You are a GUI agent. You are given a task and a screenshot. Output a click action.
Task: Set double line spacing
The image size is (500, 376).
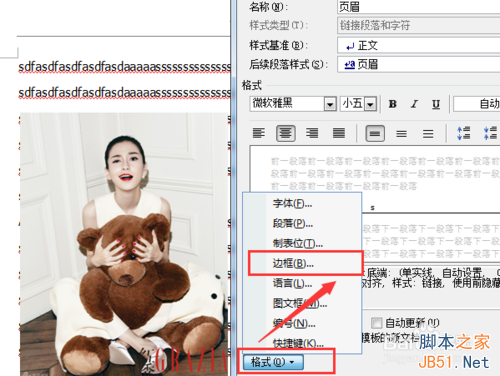coord(428,133)
